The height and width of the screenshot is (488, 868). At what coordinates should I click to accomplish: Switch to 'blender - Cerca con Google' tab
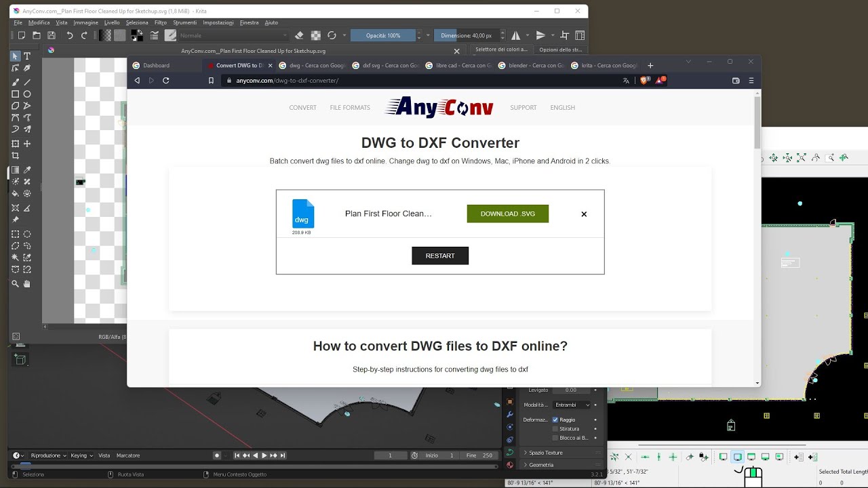tap(530, 66)
